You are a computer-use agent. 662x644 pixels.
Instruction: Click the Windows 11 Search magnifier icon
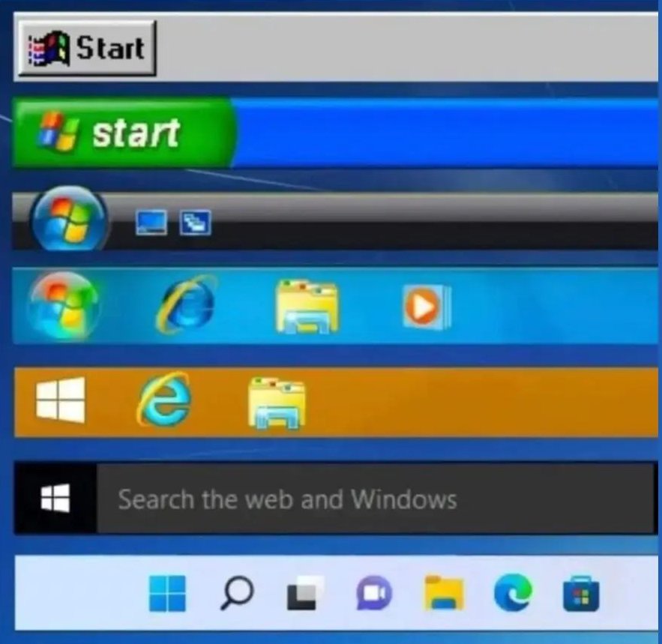coord(237,593)
